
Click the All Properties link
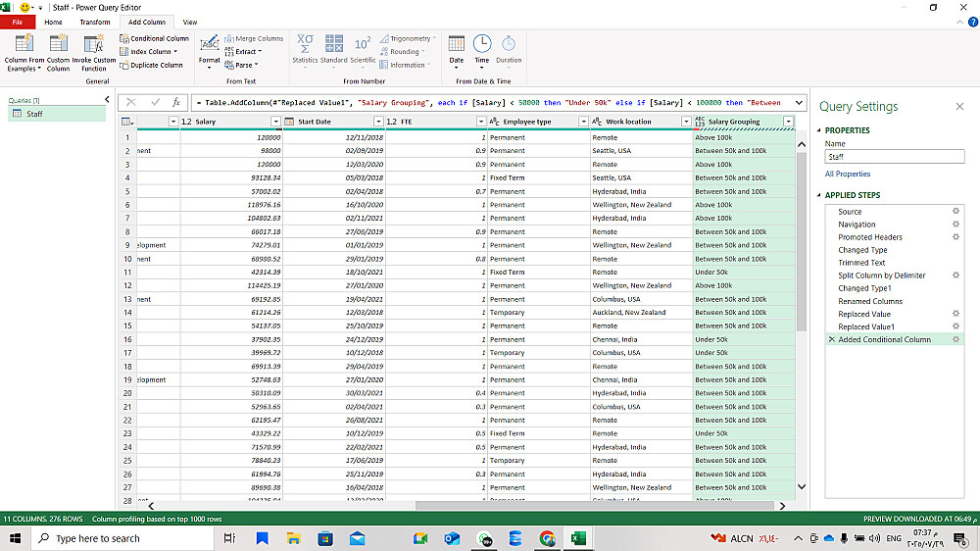(x=847, y=174)
